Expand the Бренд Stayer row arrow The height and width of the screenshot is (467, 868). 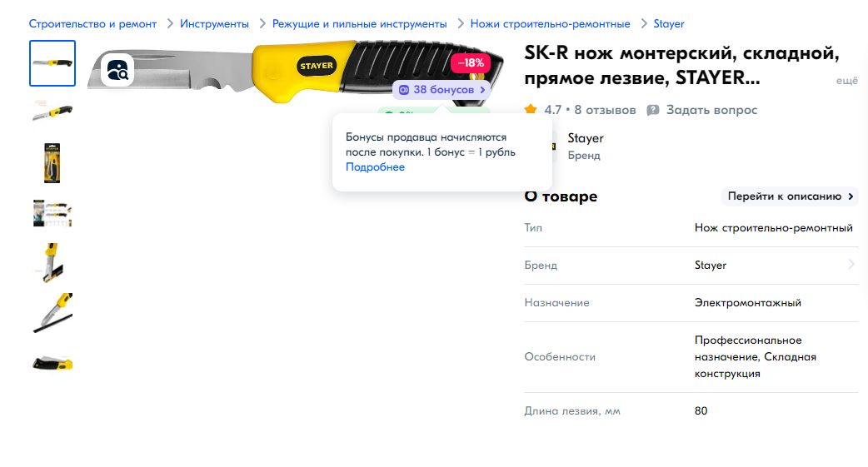pyautogui.click(x=851, y=265)
